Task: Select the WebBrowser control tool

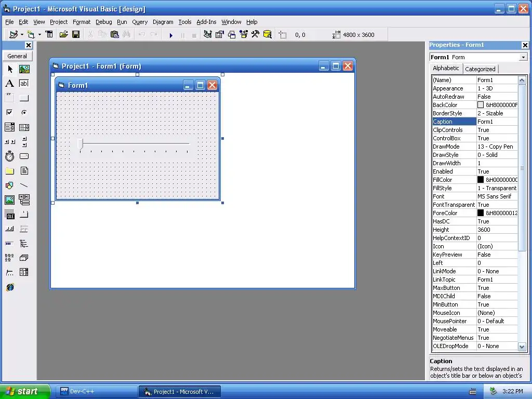Action: 10,287
